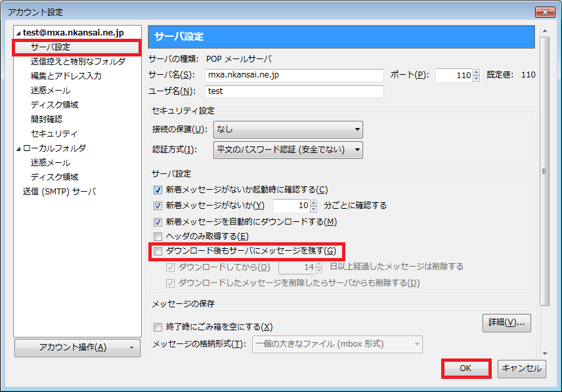Select the ローカルフォルダ row
Viewport: 562px width, 392px height.
(54, 148)
